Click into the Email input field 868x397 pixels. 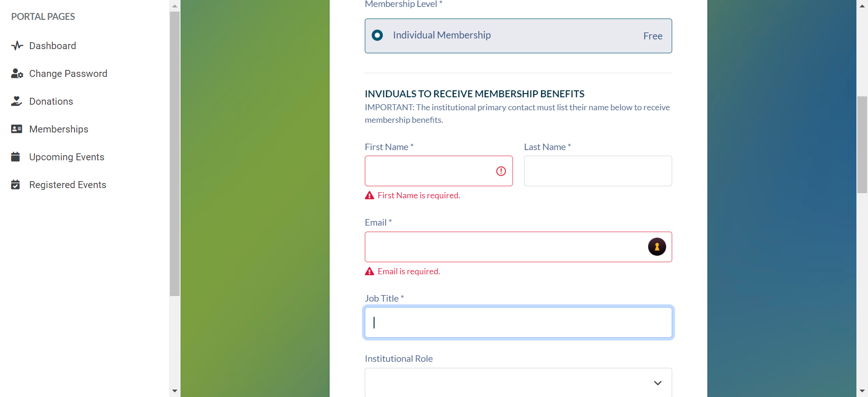518,247
